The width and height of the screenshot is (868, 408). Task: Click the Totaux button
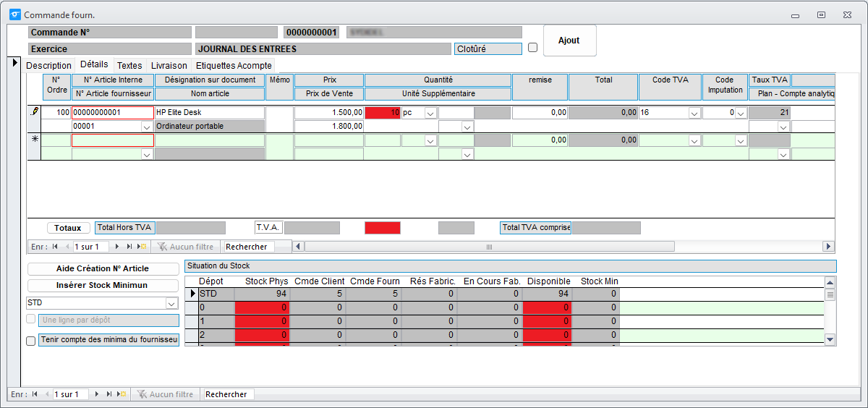(68, 228)
